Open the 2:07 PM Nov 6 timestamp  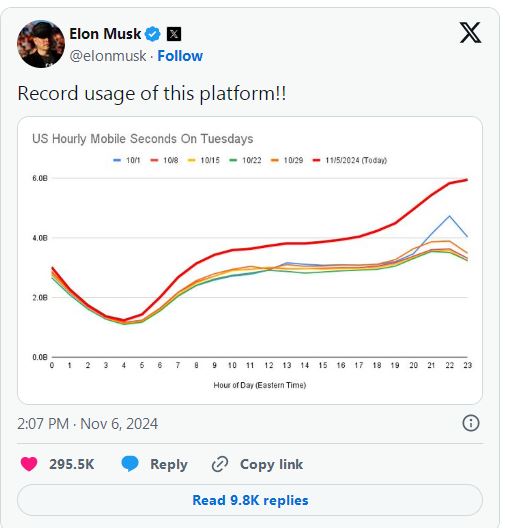[x=88, y=424]
